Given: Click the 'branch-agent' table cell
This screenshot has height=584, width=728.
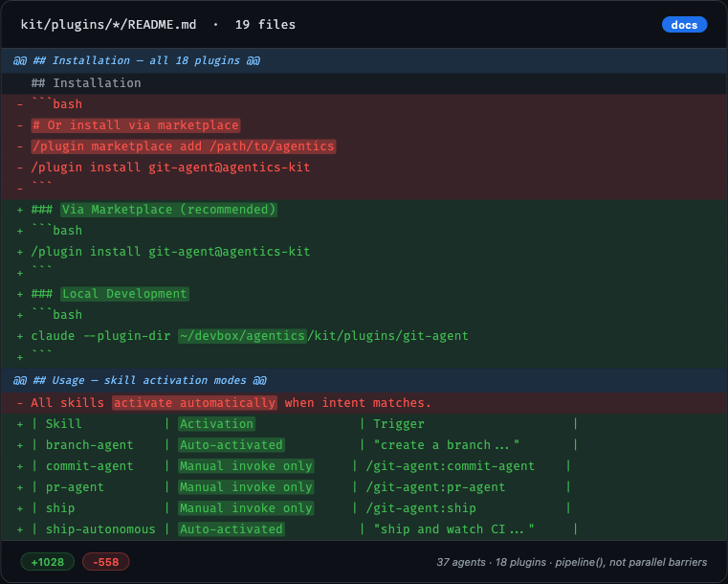Looking at the screenshot, I should (90, 445).
